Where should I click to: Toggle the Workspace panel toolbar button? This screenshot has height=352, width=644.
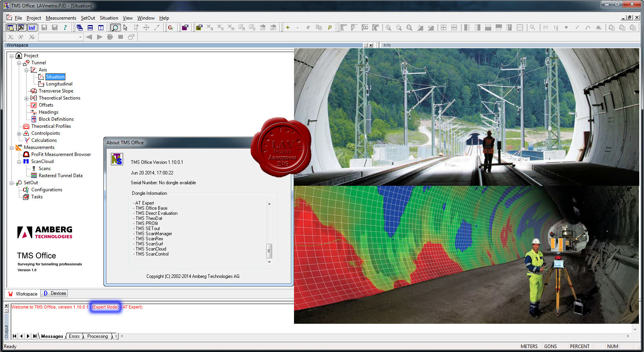(11, 27)
